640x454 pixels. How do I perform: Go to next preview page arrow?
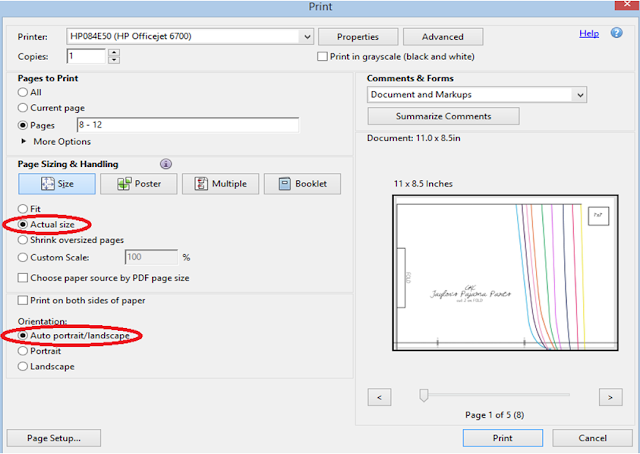tap(611, 397)
